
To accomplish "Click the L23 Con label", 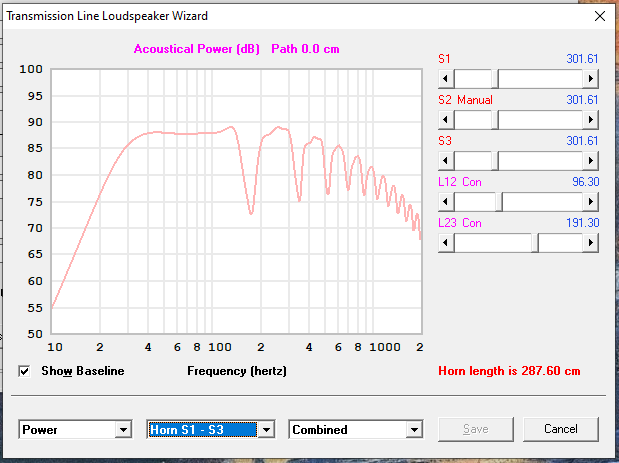I will click(460, 223).
